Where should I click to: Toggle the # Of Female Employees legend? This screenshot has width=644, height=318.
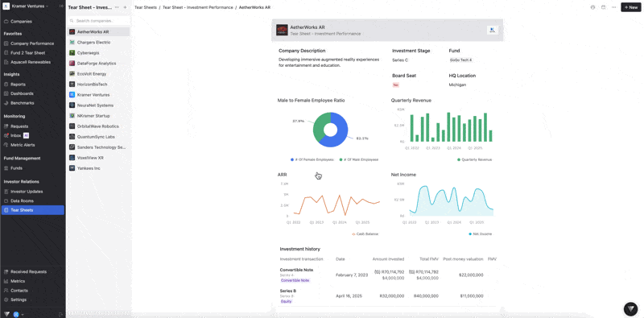pyautogui.click(x=312, y=159)
